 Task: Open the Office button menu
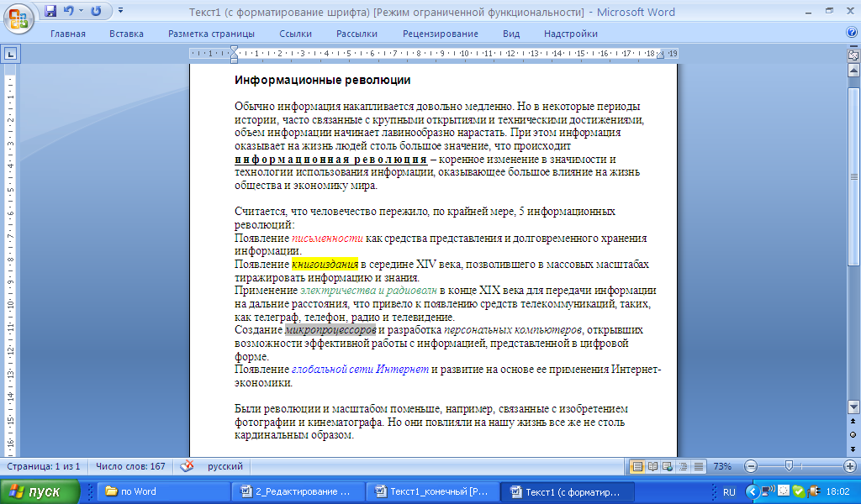pos(18,18)
